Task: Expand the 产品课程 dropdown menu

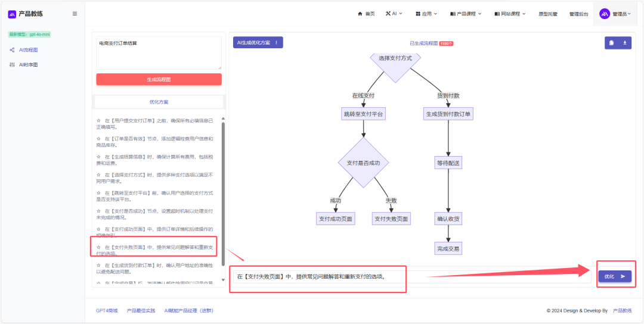Action: pos(466,14)
